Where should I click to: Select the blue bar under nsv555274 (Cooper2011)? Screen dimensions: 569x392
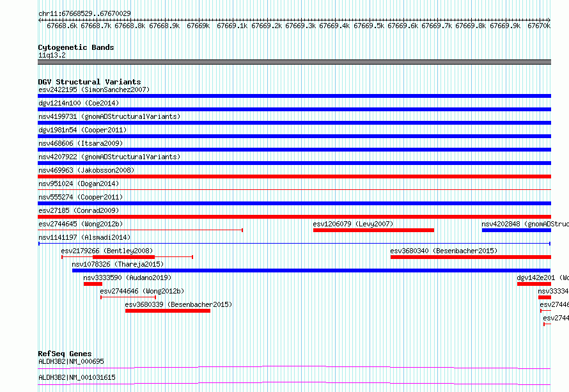coord(294,203)
